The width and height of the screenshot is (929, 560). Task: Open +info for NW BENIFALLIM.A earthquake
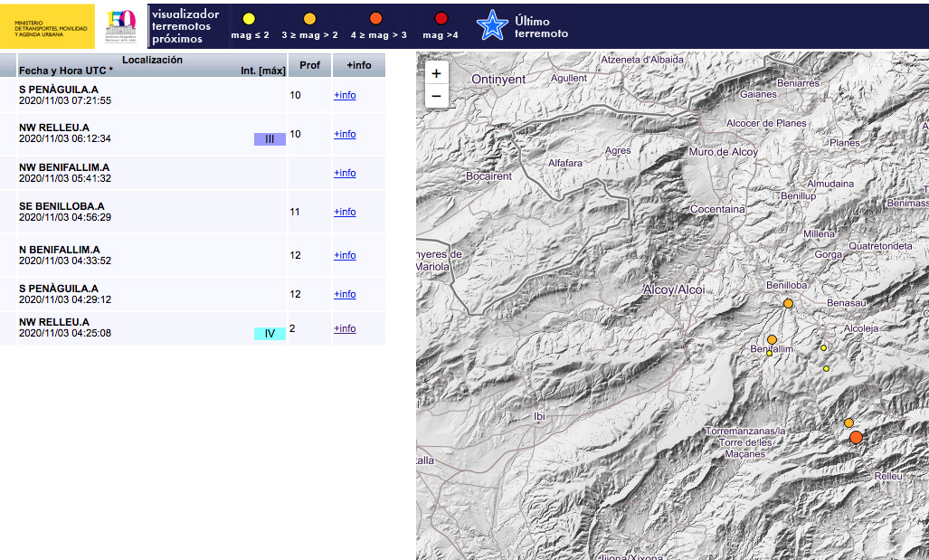tap(345, 173)
